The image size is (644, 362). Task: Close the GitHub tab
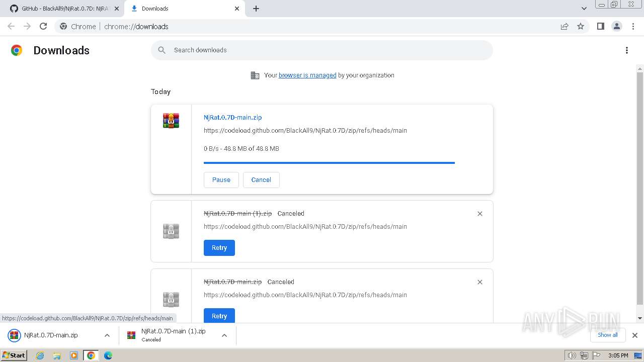tap(117, 9)
